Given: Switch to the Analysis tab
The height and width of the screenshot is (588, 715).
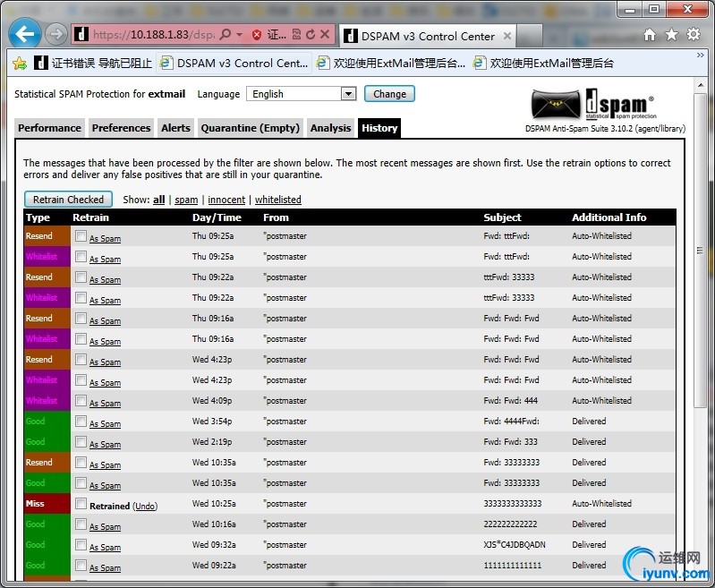Looking at the screenshot, I should pos(330,128).
